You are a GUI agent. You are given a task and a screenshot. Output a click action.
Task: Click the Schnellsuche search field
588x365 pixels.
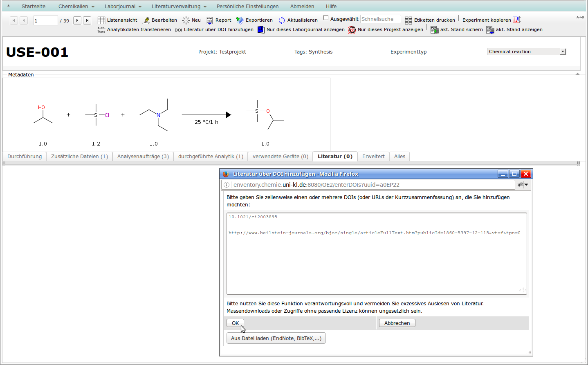[x=381, y=19]
